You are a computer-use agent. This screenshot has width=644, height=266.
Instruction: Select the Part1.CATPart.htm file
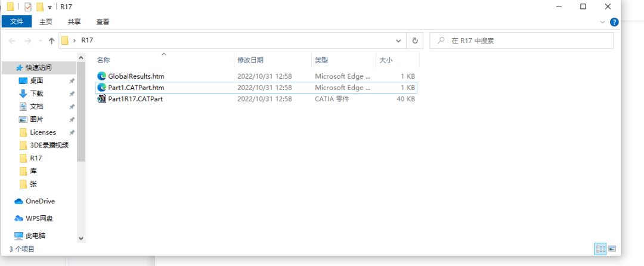click(256, 88)
